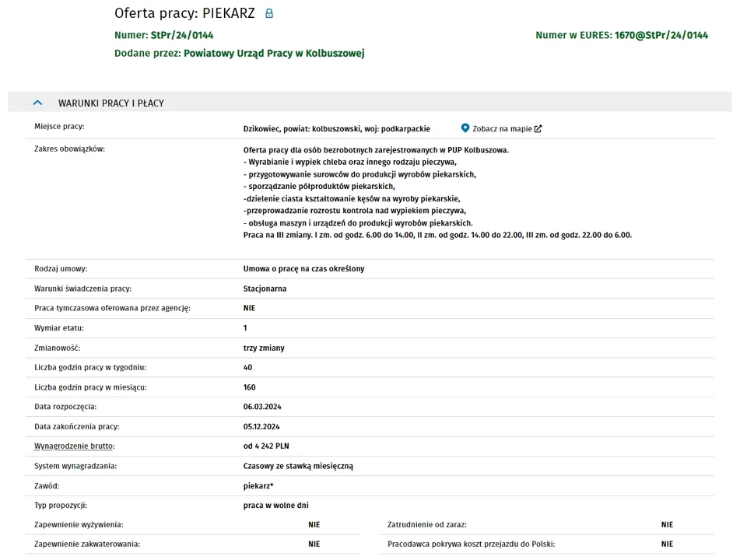740x560 pixels.
Task: Click Oferta pracy dla osób bezrobotnych line
Action: pos(376,150)
